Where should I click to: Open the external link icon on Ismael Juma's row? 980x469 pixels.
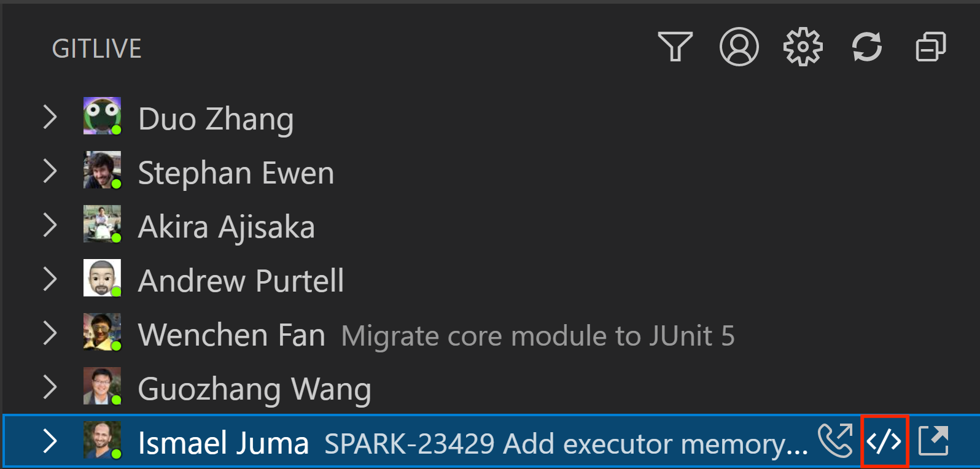[933, 441]
